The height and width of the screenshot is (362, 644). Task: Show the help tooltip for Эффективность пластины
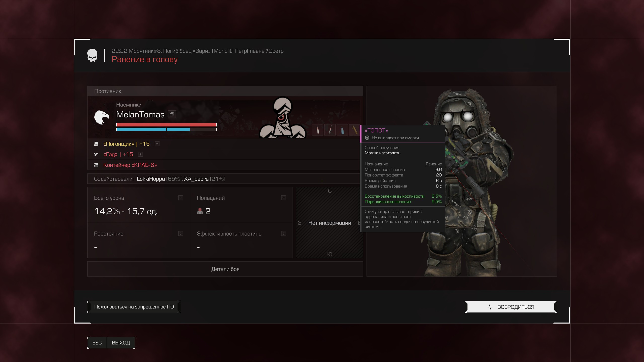click(x=284, y=234)
